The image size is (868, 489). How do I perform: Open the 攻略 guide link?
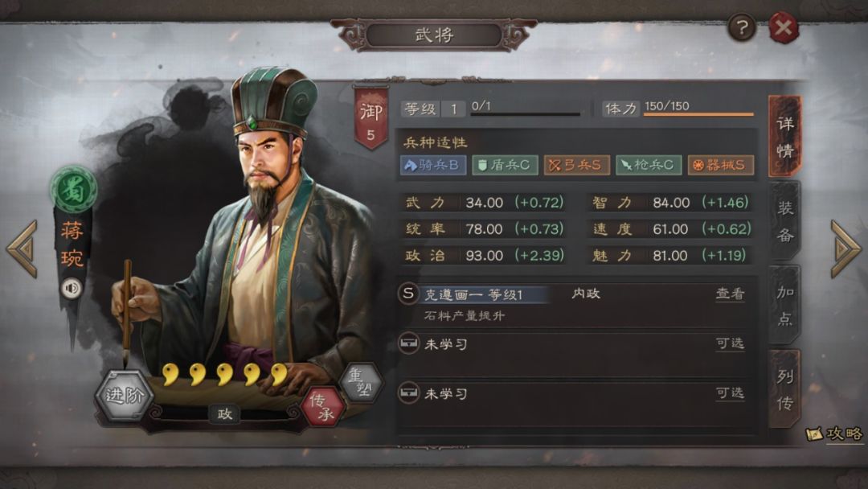pyautogui.click(x=835, y=434)
